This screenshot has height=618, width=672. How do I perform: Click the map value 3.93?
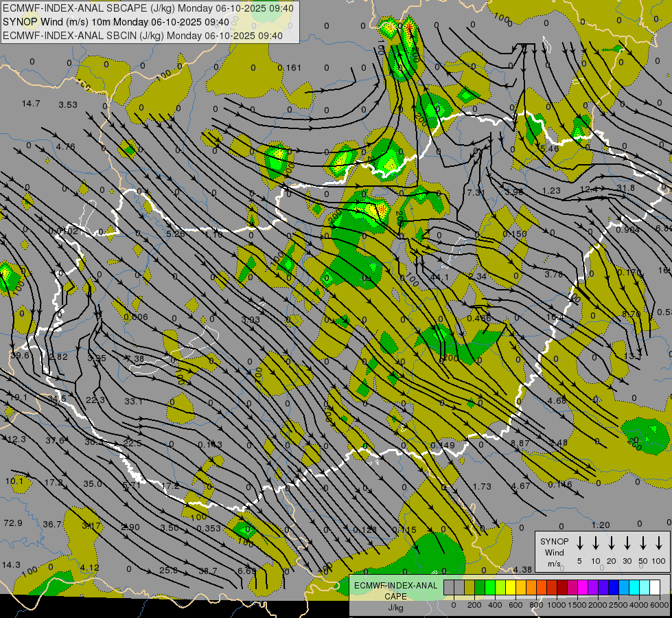click(x=251, y=319)
